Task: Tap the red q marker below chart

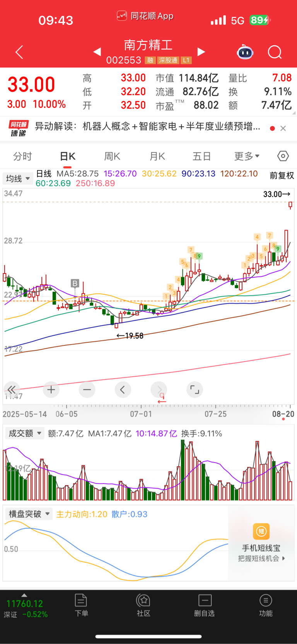Action: tap(162, 398)
